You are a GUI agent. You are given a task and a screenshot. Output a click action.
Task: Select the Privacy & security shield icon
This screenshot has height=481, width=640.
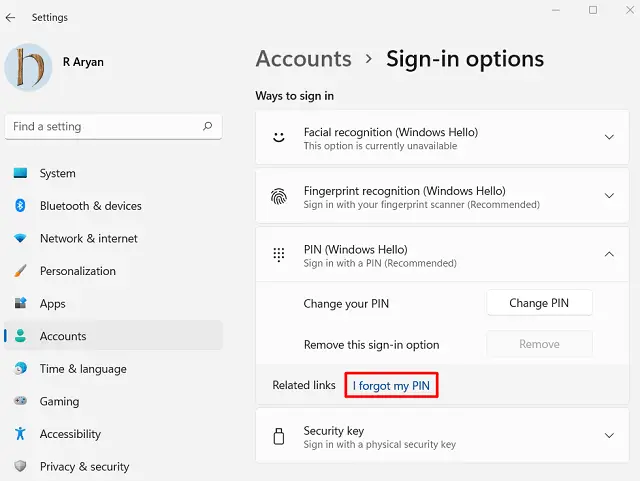20,466
